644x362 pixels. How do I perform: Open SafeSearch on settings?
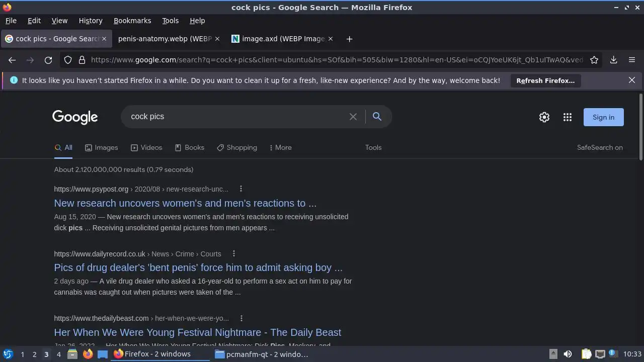point(600,147)
